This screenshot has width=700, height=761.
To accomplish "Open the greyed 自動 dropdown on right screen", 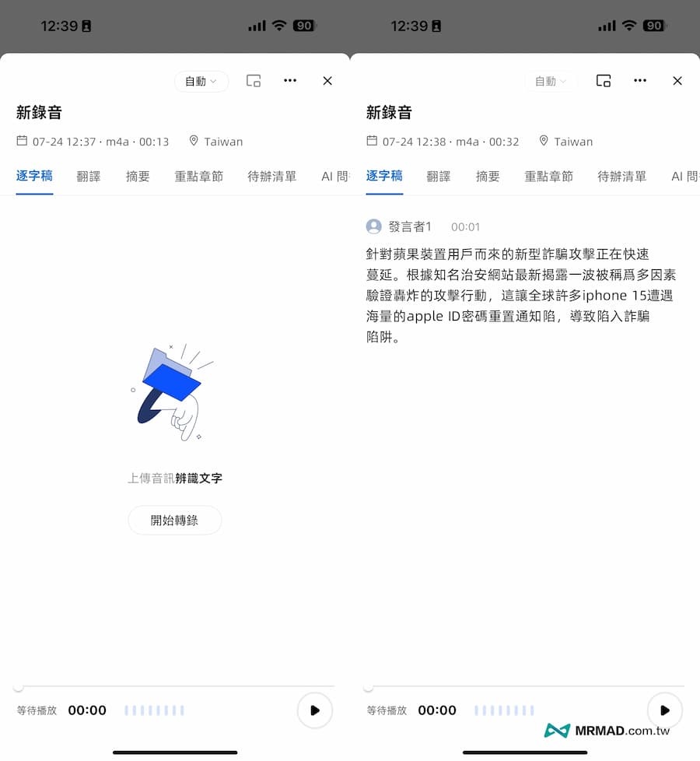I will 551,81.
